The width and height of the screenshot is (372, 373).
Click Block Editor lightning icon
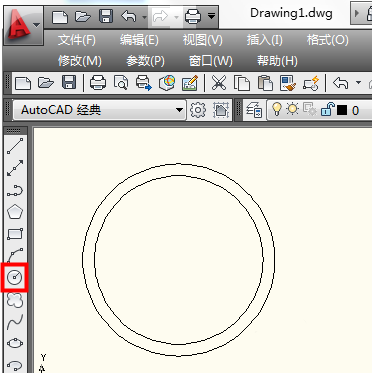[311, 83]
